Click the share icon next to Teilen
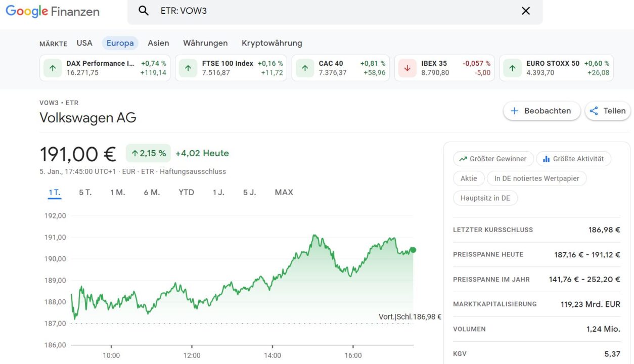 (594, 111)
